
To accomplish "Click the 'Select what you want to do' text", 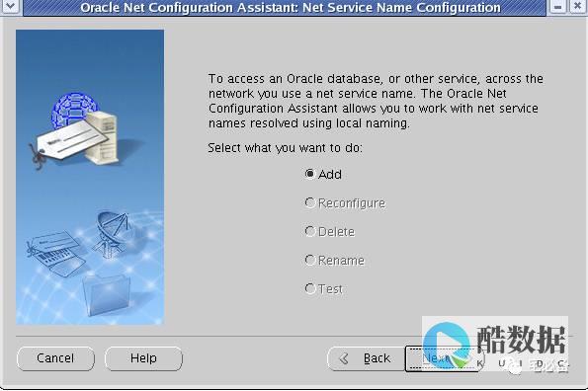I will (x=285, y=148).
